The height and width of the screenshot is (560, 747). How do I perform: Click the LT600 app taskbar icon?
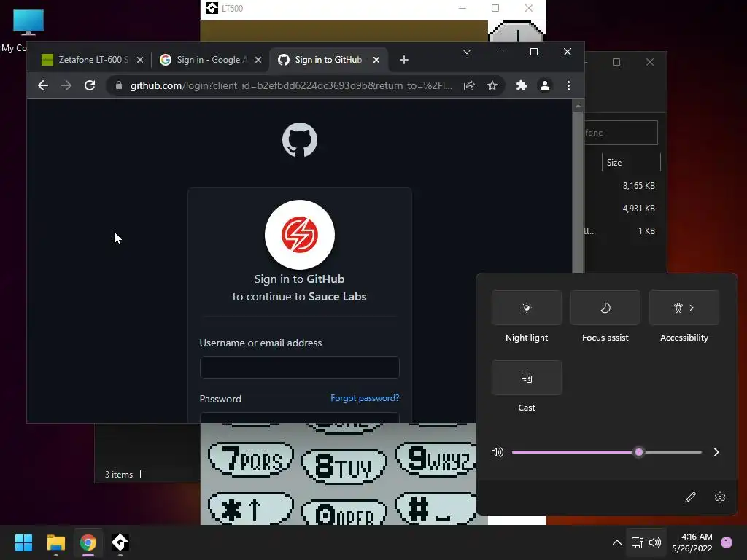pyautogui.click(x=120, y=542)
